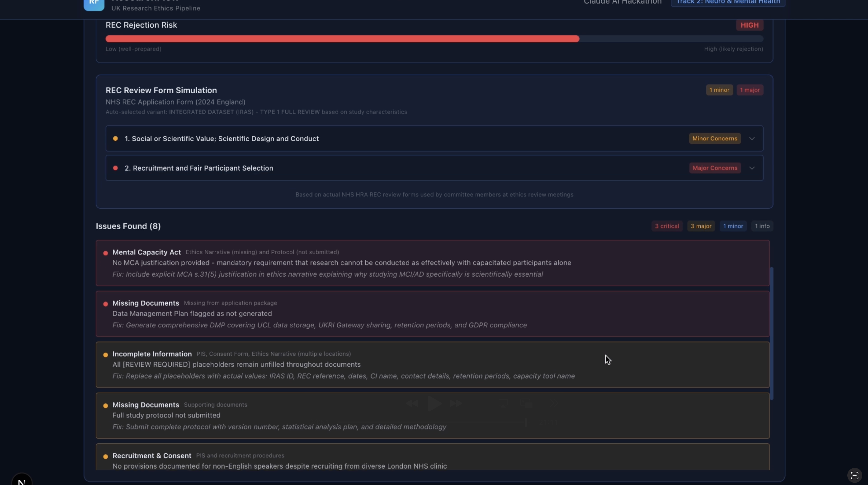This screenshot has width=868, height=485.
Task: Filter issues by the 3 critical badge
Action: click(x=666, y=226)
